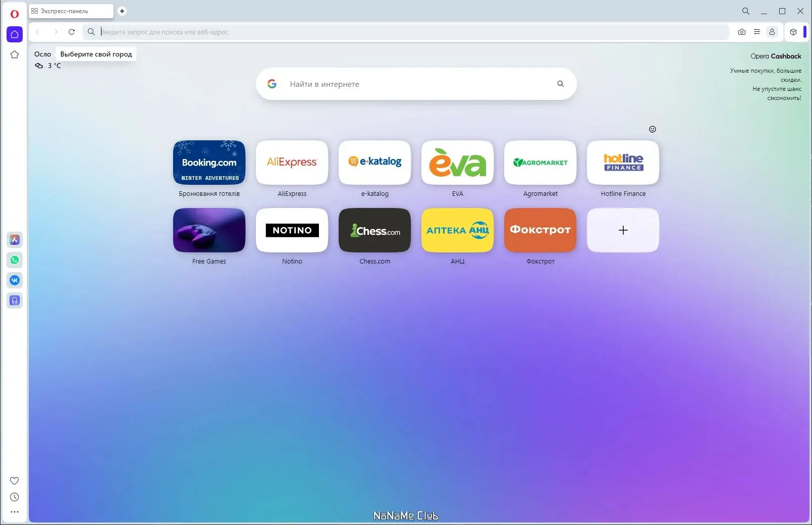This screenshot has height=525, width=812.
Task: Click the weather cloud icon
Action: pos(39,66)
